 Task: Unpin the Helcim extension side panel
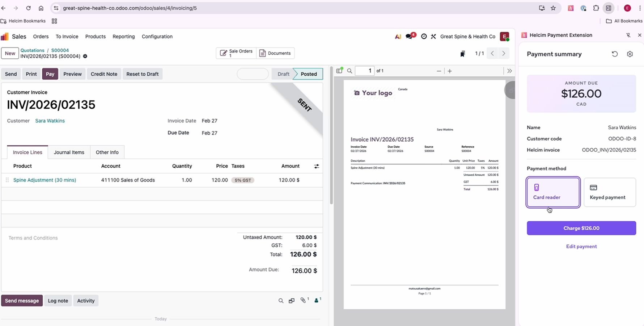[628, 35]
